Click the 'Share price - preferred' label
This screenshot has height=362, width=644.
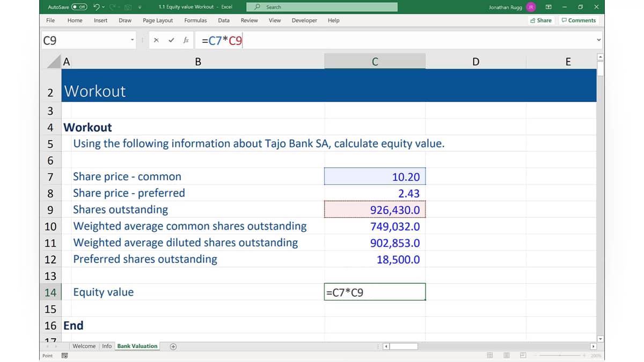pos(129,193)
